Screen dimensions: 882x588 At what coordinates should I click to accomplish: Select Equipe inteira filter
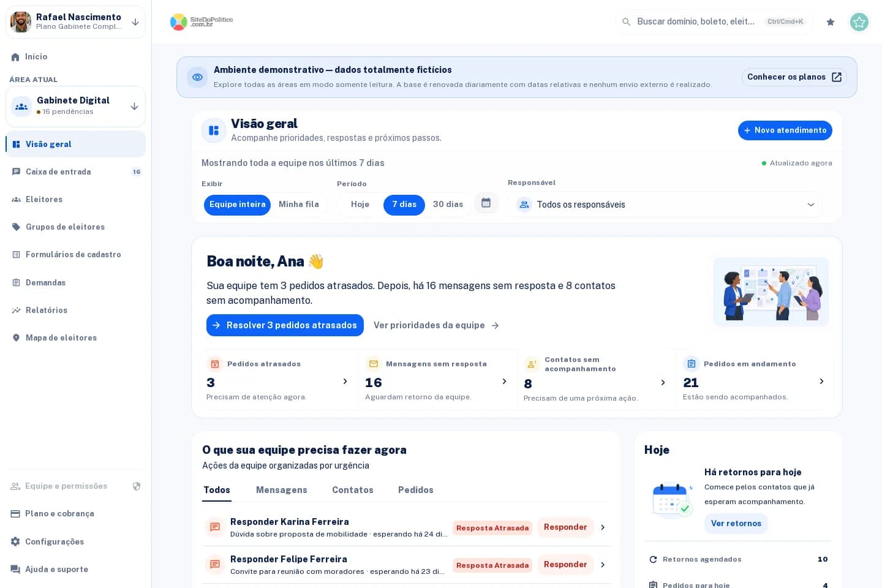click(x=237, y=205)
